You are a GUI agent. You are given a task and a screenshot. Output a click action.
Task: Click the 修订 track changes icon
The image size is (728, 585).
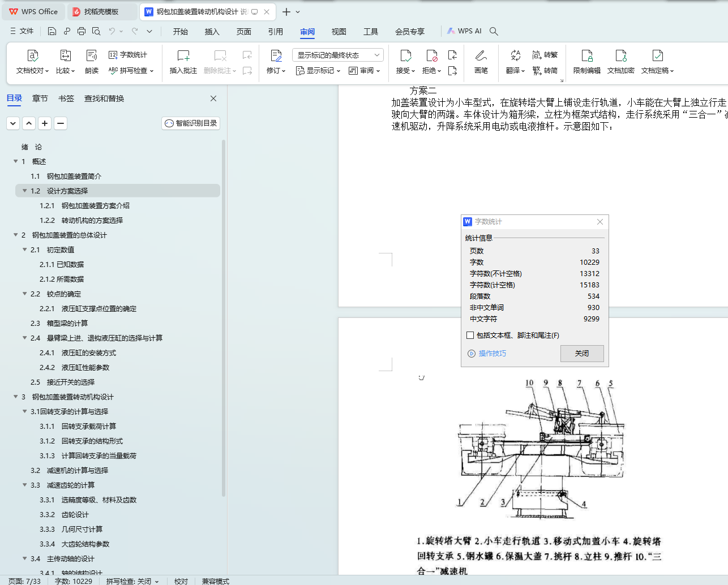[x=276, y=55]
